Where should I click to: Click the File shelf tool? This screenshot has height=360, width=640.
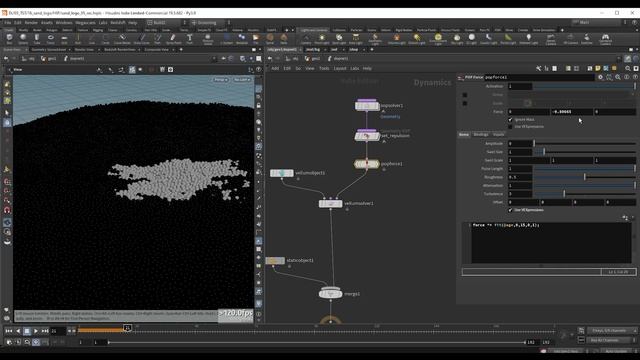tap(256, 38)
